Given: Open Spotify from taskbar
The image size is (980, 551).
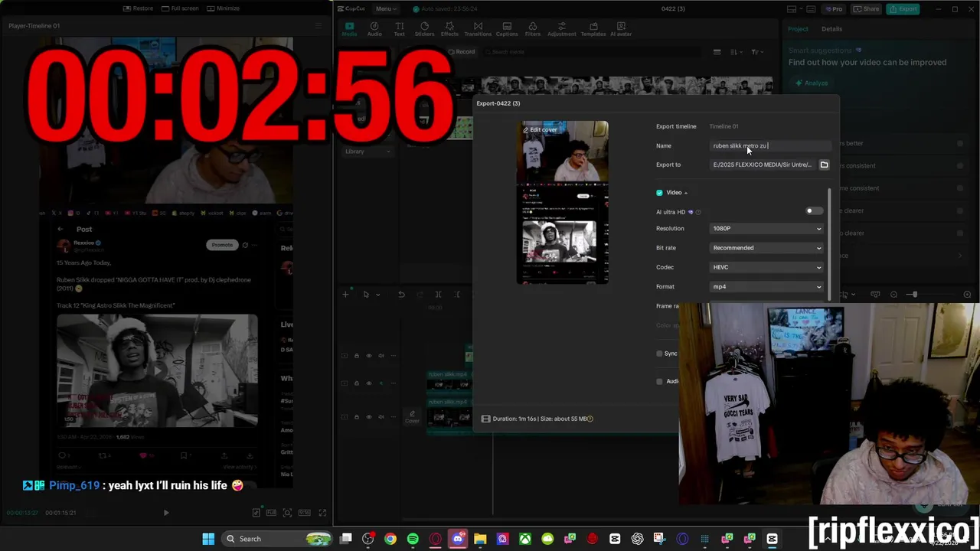Looking at the screenshot, I should tap(413, 539).
